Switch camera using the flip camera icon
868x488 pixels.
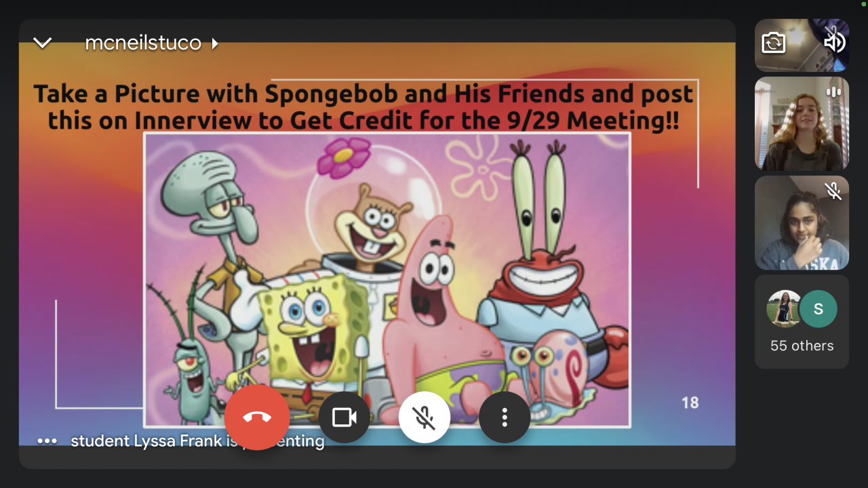pyautogui.click(x=774, y=43)
